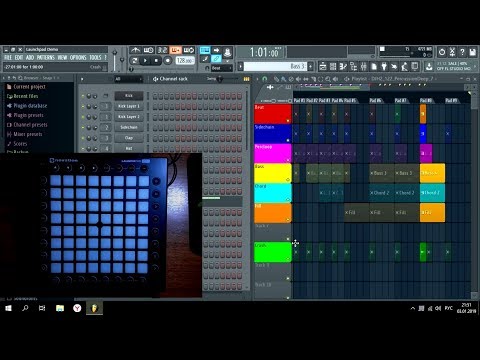The height and width of the screenshot is (360, 480).
Task: Mute the red Beat playlist track
Action: click(x=288, y=121)
